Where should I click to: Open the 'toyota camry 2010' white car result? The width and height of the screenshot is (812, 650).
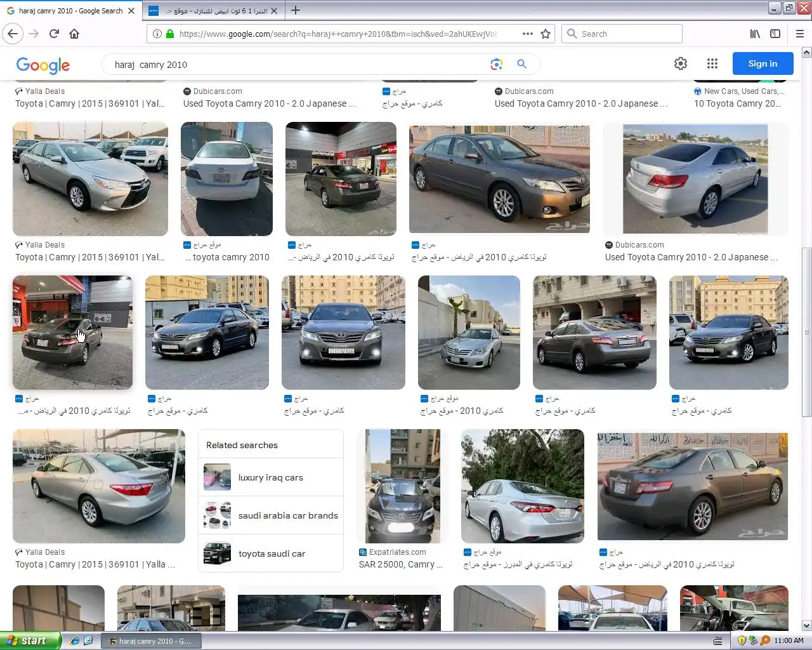(226, 179)
